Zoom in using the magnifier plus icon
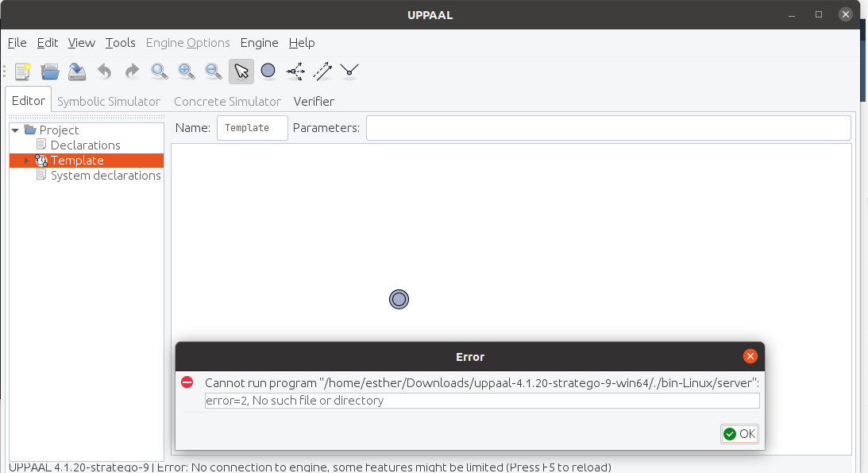This screenshot has height=473, width=868. tap(186, 71)
